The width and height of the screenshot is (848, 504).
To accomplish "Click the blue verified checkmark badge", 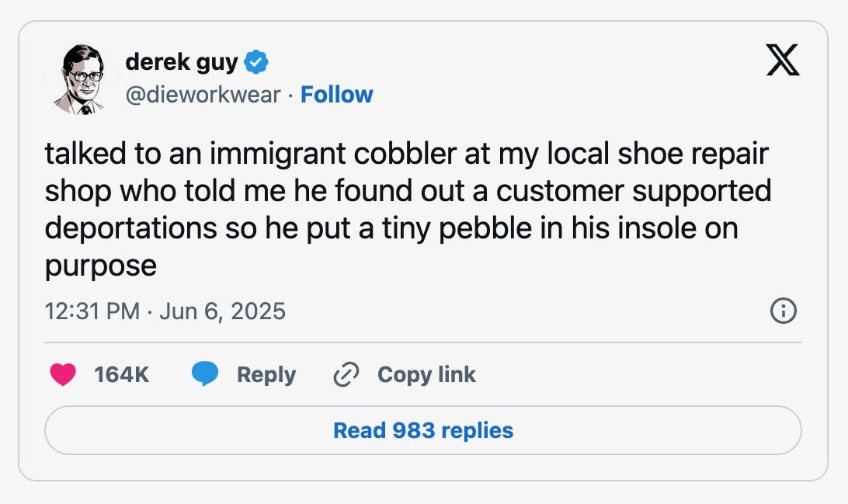I will (256, 62).
